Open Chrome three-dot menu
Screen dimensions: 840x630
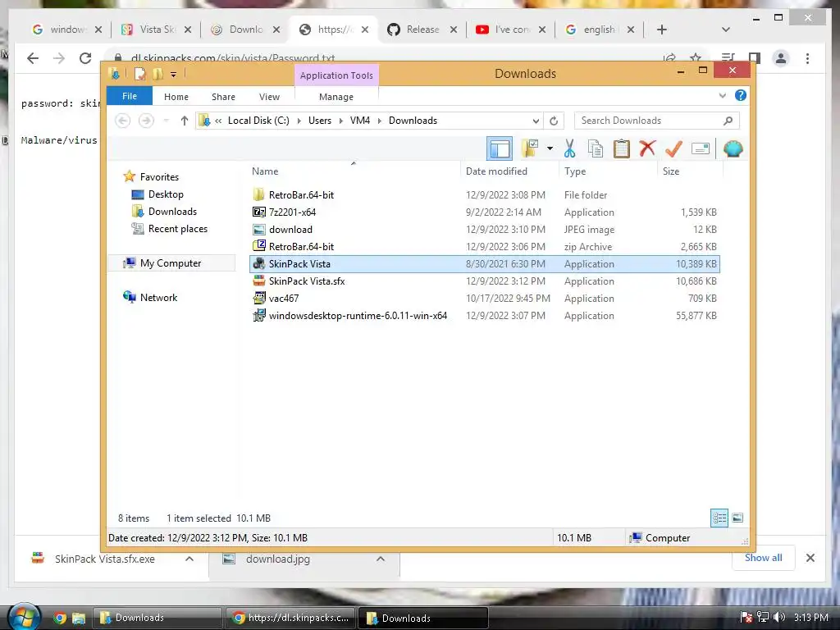point(807,58)
